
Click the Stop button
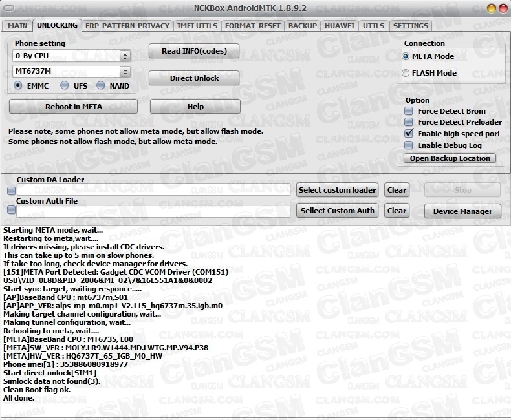click(x=462, y=190)
